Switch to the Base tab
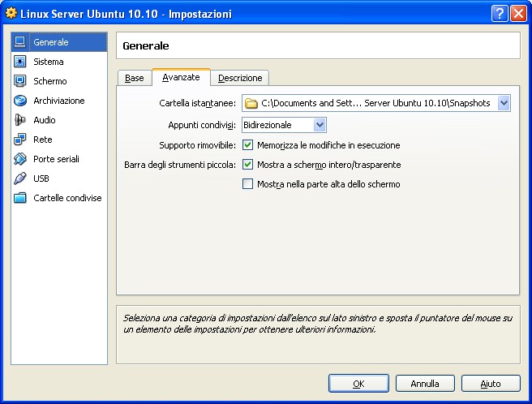 135,78
